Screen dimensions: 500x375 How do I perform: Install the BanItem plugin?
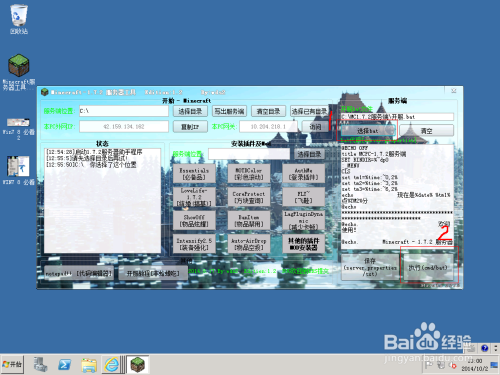[x=249, y=220]
